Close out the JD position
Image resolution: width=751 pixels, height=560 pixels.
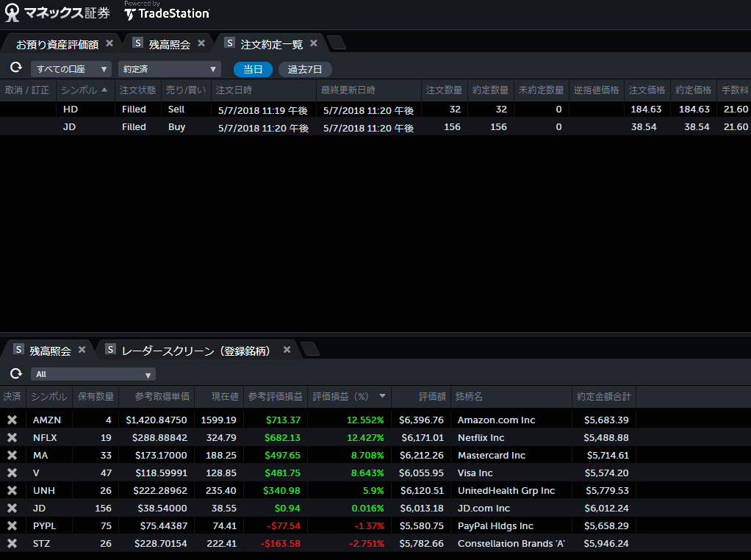click(12, 509)
